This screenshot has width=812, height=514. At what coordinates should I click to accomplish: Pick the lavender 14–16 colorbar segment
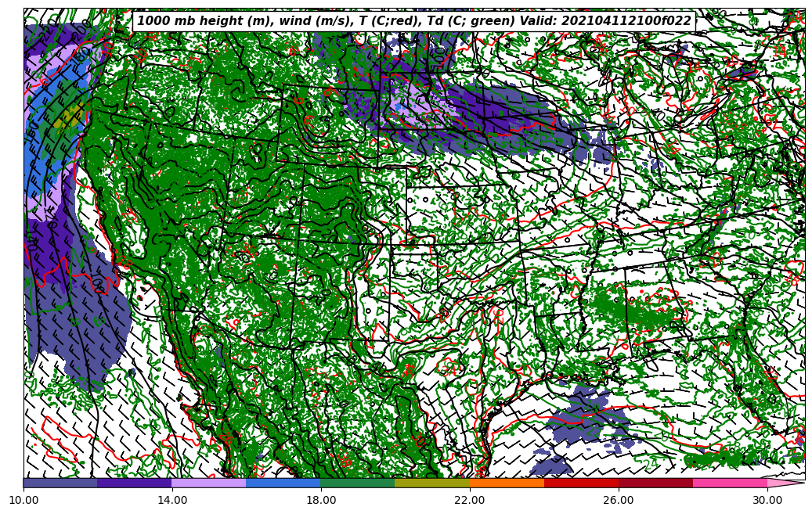point(209,483)
